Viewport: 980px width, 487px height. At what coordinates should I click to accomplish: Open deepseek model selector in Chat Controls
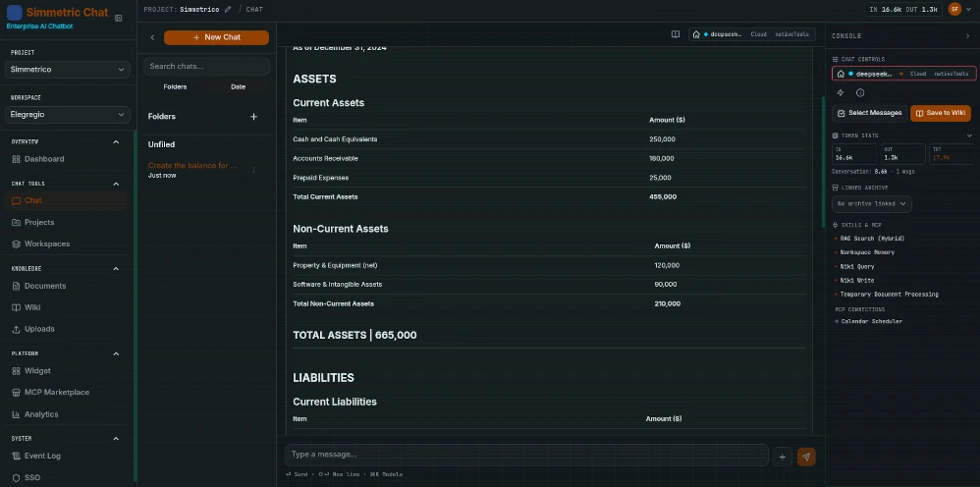tap(903, 73)
